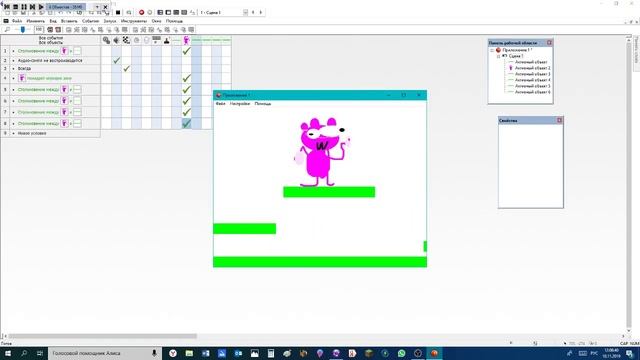Toggle the highlighted checkmark in event row 8
Screen dimensions: 640x360
point(187,123)
